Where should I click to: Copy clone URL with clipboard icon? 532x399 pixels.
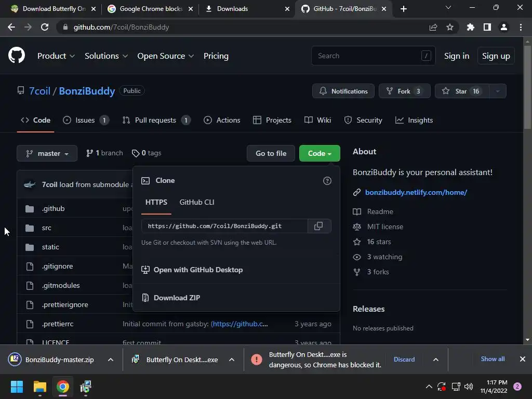pos(318,226)
